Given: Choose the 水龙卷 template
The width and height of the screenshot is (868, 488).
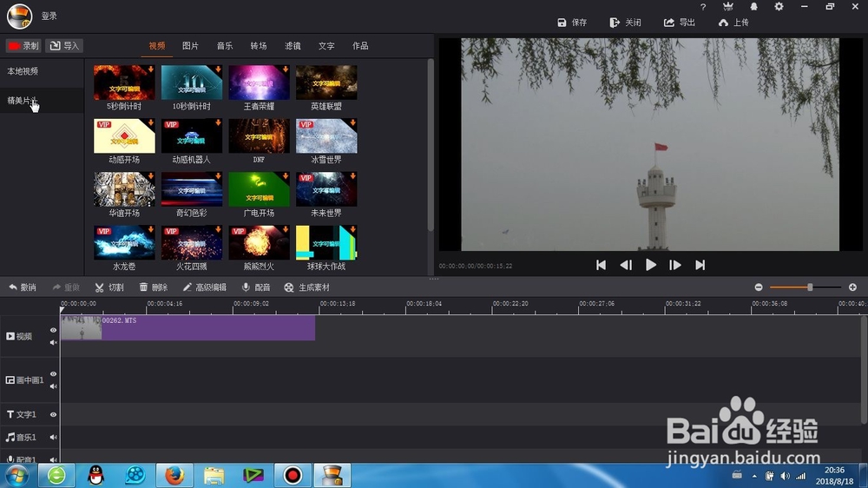Looking at the screenshot, I should point(124,242).
